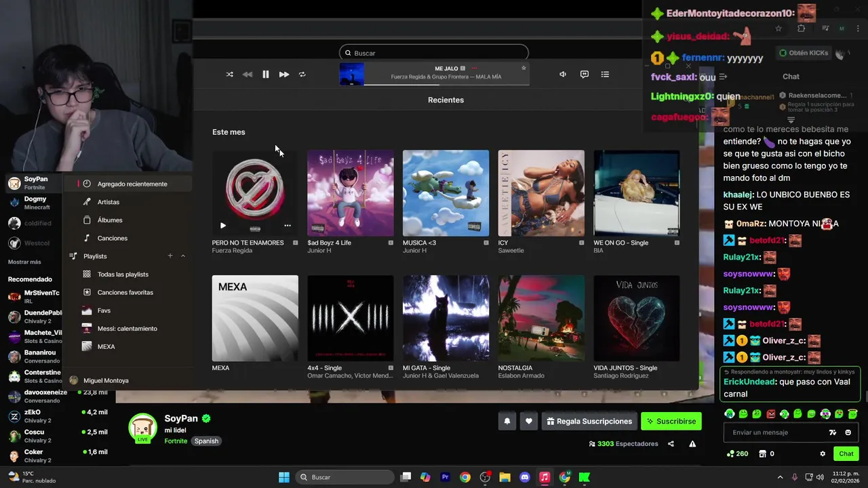Play PERO NO TE ENAMORES album

[x=223, y=226]
